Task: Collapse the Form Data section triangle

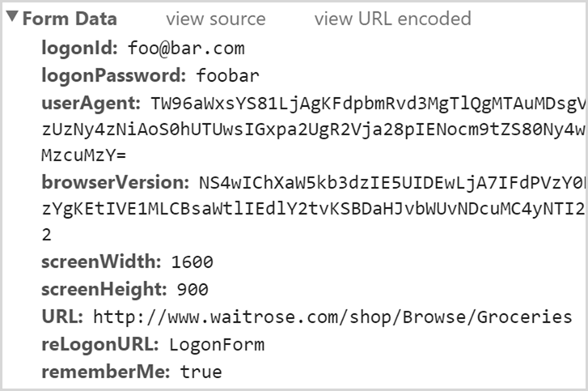Action: click(x=12, y=16)
